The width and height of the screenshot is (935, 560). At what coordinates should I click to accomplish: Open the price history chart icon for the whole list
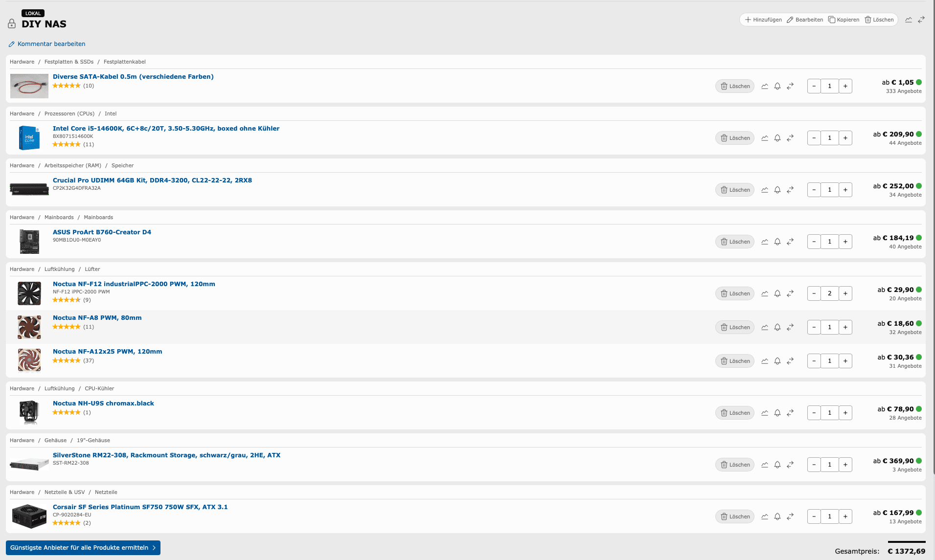[x=909, y=20]
